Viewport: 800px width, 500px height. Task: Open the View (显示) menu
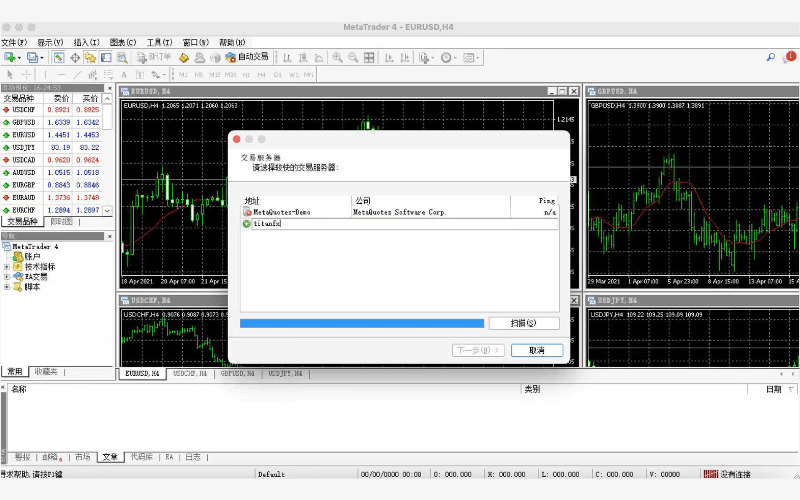50,42
